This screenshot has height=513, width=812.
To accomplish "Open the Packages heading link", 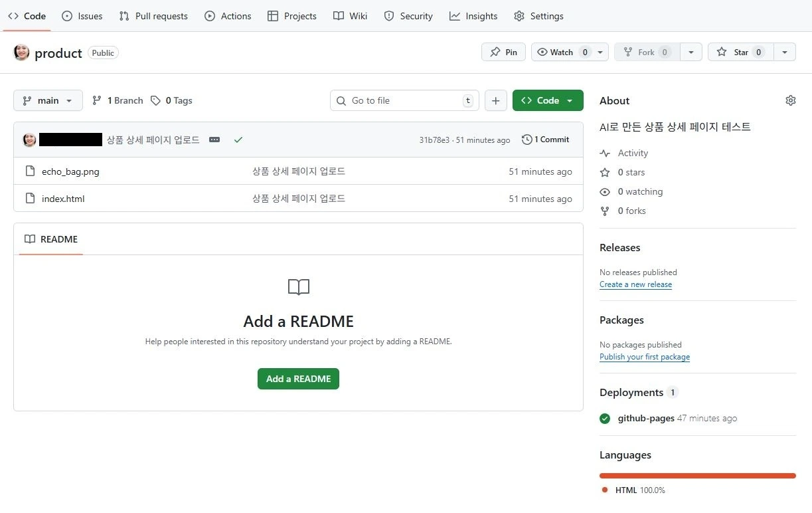I will 621,320.
